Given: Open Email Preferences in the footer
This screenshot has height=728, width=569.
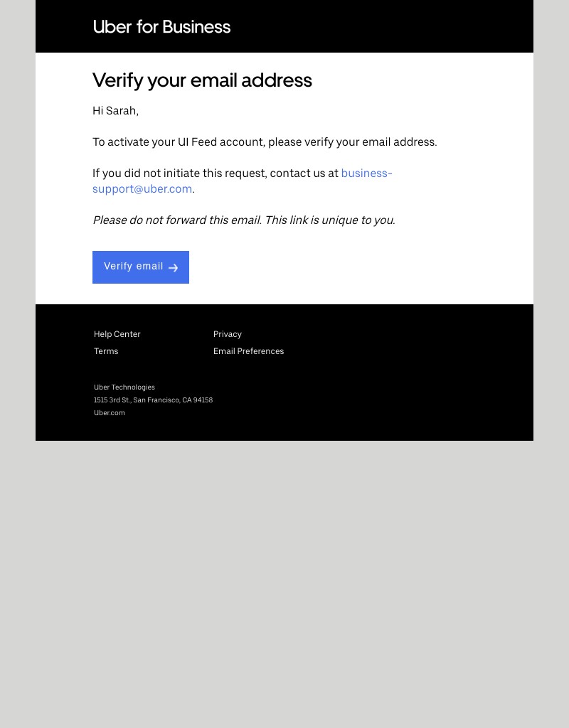Looking at the screenshot, I should coord(248,351).
